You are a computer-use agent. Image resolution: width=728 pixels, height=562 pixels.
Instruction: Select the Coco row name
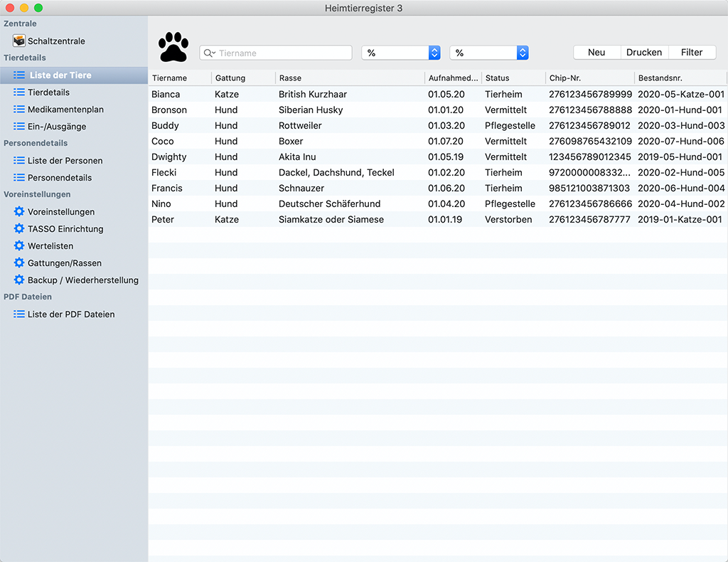[x=163, y=141]
